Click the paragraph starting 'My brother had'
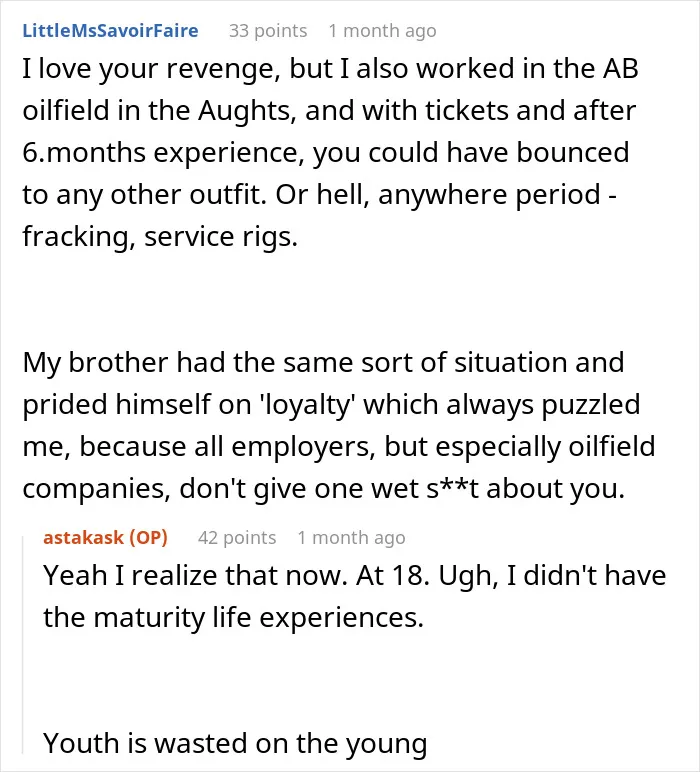The width and height of the screenshot is (700, 772). tap(339, 425)
